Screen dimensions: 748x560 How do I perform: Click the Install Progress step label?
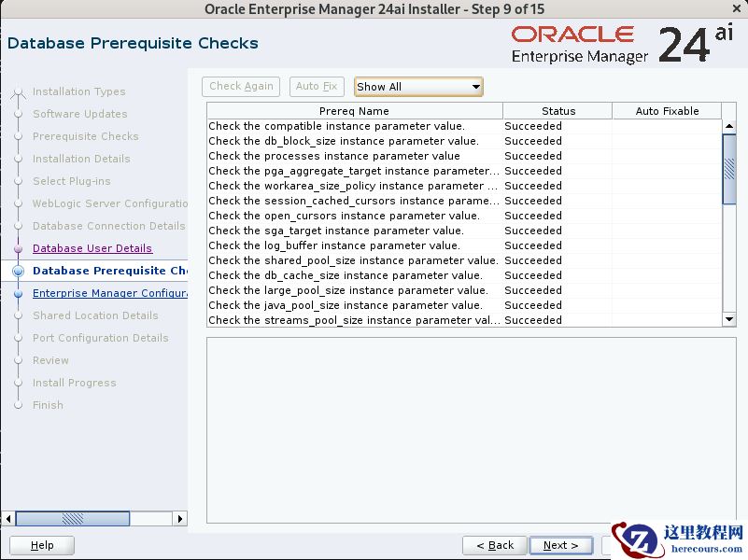[x=75, y=383]
